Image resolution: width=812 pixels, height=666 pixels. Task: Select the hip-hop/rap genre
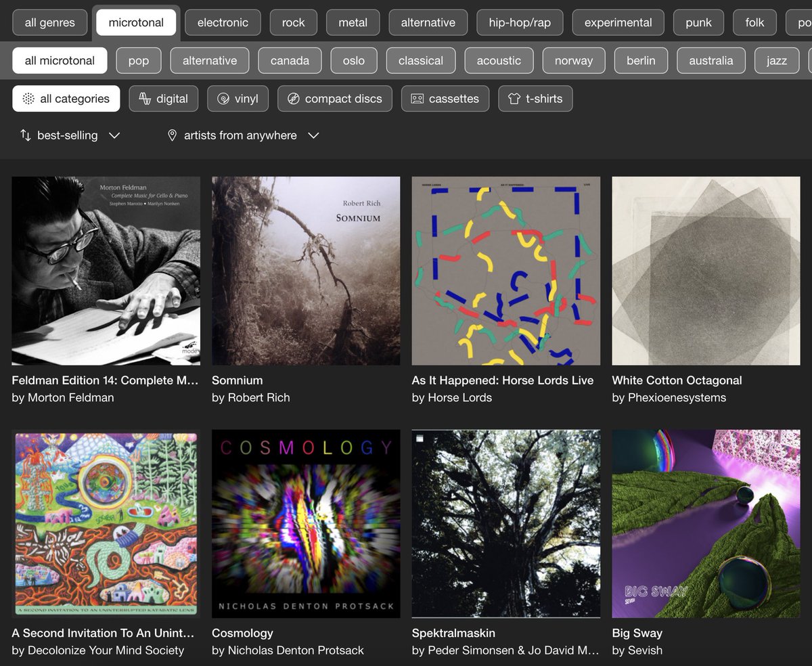pos(520,22)
